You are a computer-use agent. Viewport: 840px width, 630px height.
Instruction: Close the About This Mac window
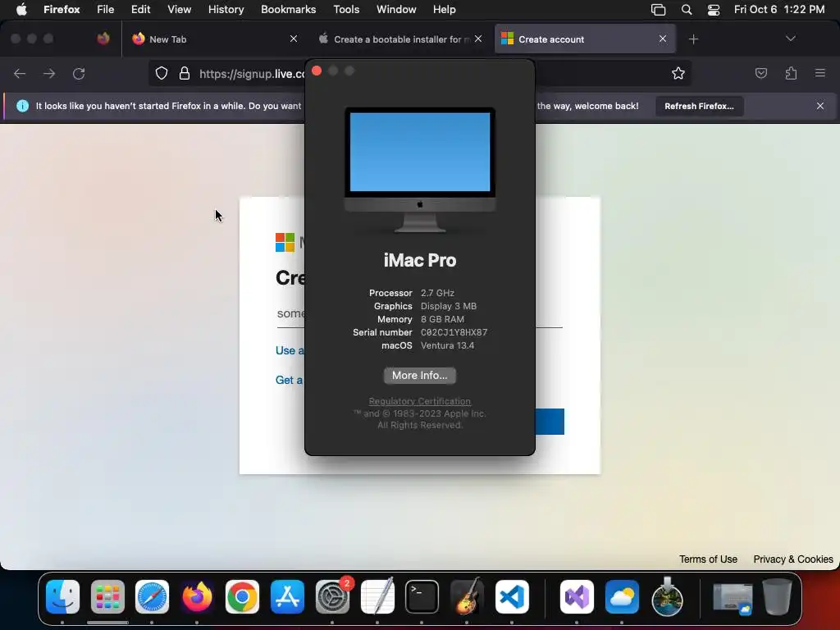pyautogui.click(x=317, y=71)
